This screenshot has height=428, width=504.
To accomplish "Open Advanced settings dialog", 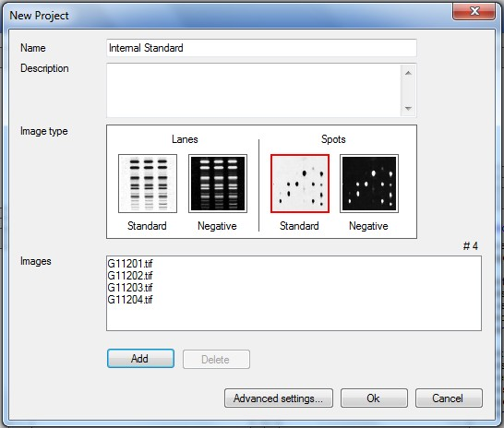I will pos(279,398).
